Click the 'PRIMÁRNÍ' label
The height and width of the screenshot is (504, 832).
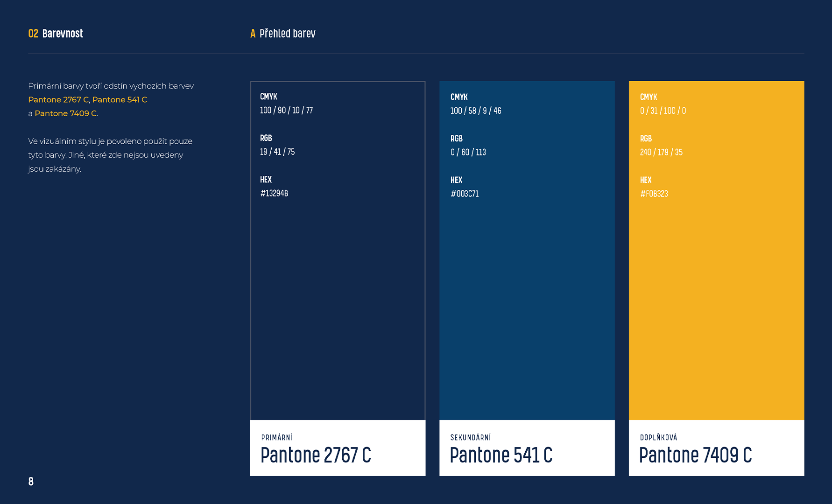click(277, 438)
